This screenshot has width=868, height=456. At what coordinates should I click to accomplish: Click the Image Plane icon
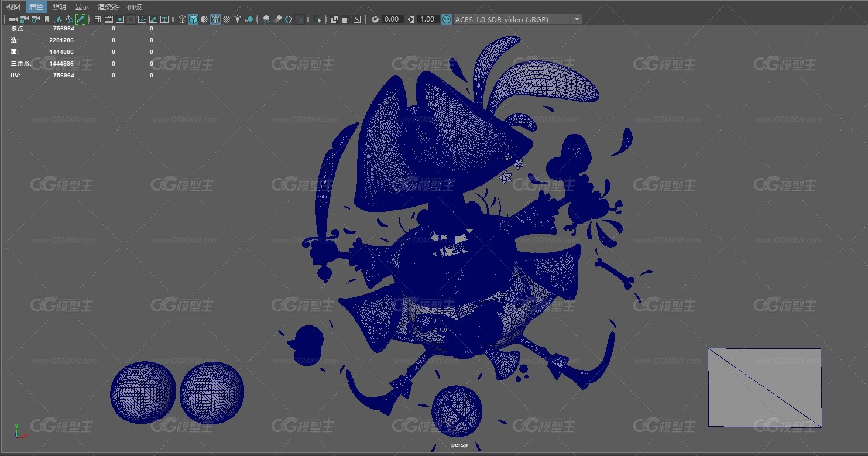58,19
